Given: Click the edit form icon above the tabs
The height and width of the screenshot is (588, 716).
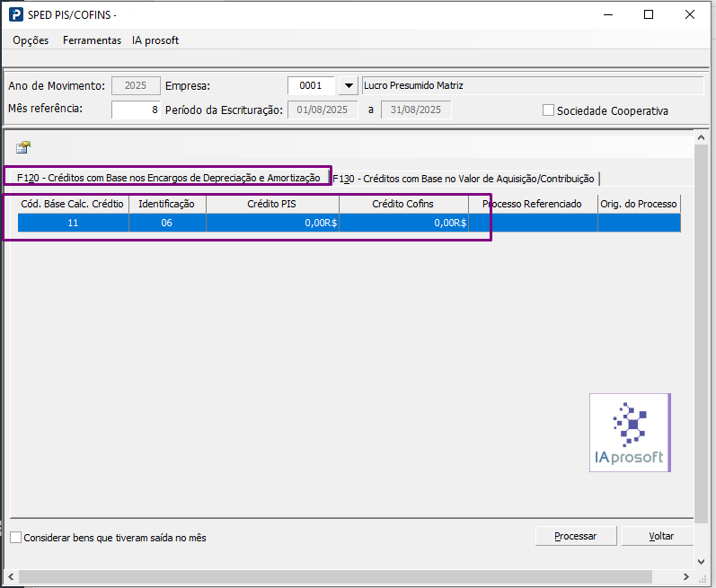Looking at the screenshot, I should [22, 147].
